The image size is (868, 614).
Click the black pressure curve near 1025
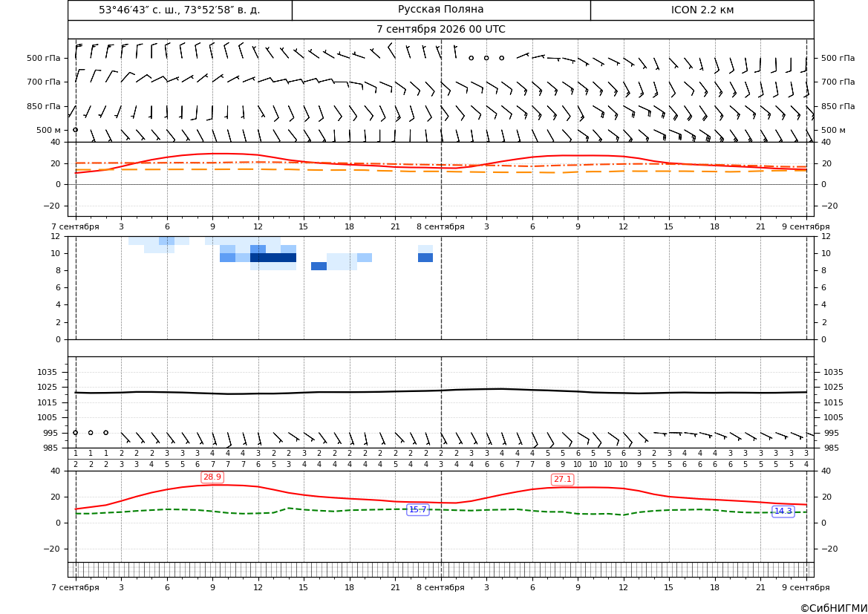click(x=440, y=391)
